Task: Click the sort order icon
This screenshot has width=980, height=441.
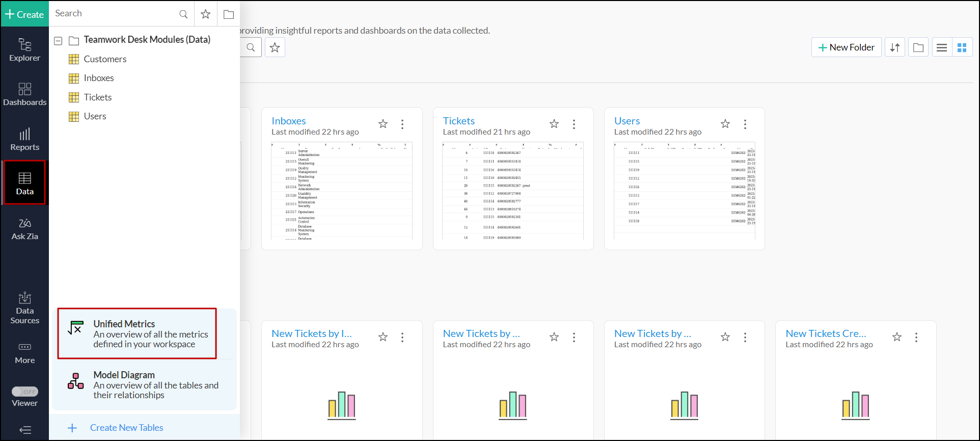Action: click(x=894, y=47)
